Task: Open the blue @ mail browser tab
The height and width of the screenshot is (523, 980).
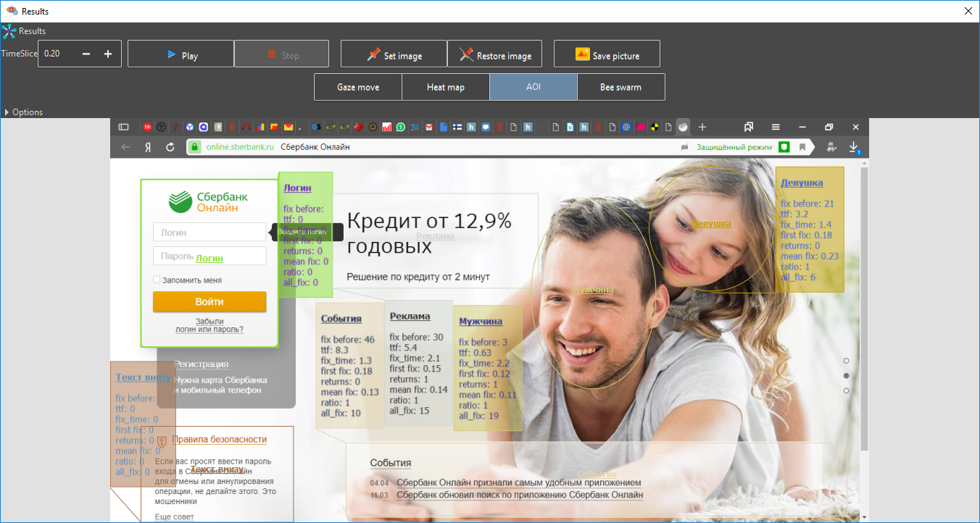Action: click(626, 127)
